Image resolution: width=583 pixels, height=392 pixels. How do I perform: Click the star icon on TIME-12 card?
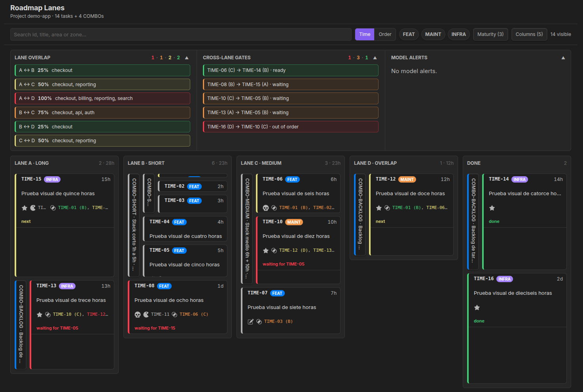pyautogui.click(x=379, y=208)
